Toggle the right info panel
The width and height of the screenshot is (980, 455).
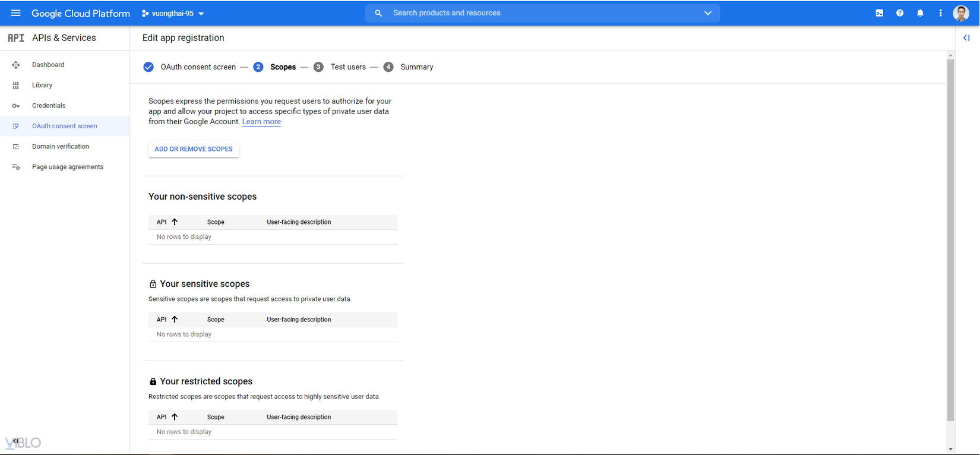[x=966, y=38]
